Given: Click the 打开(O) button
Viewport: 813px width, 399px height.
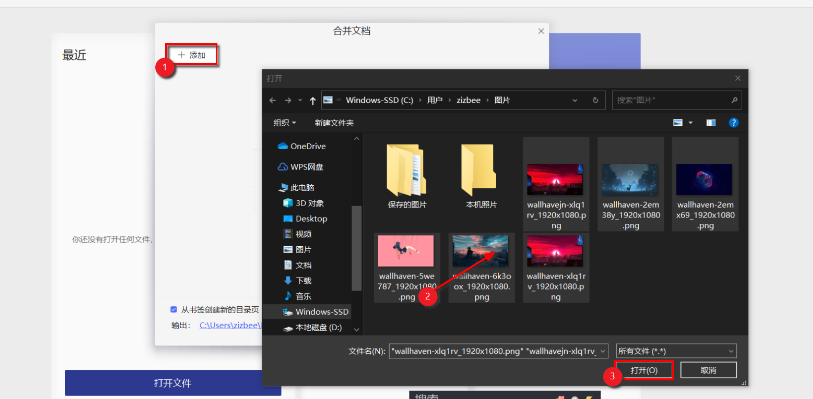Looking at the screenshot, I should point(644,370).
